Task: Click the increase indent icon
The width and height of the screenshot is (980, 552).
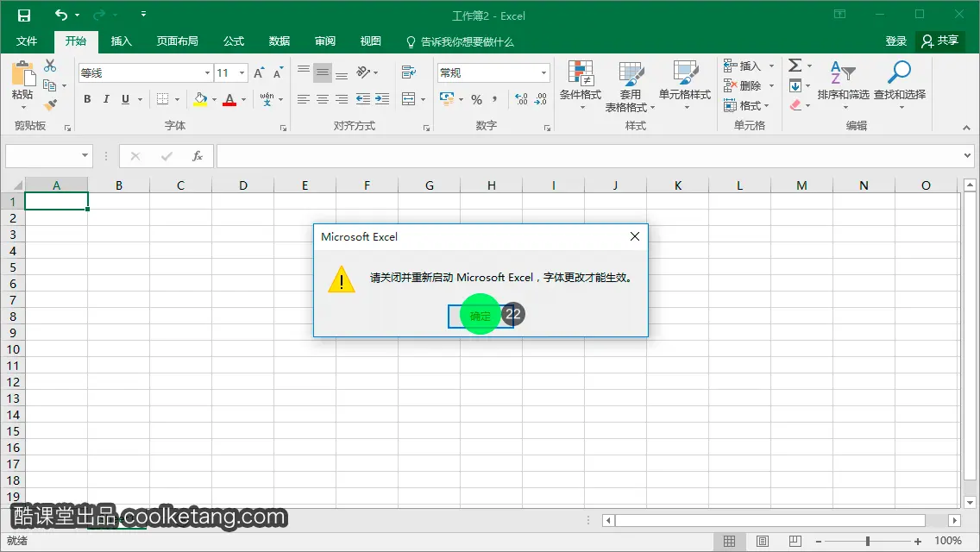Action: [x=382, y=99]
